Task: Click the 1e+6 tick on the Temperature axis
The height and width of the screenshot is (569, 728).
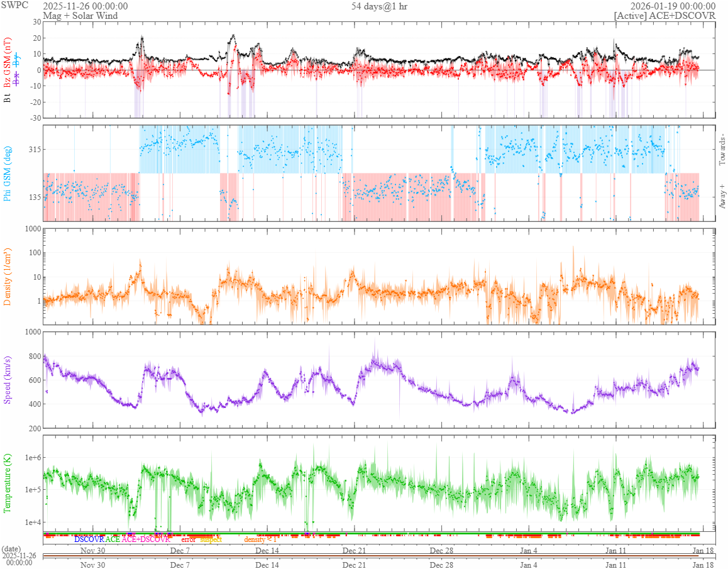Action: coord(33,458)
